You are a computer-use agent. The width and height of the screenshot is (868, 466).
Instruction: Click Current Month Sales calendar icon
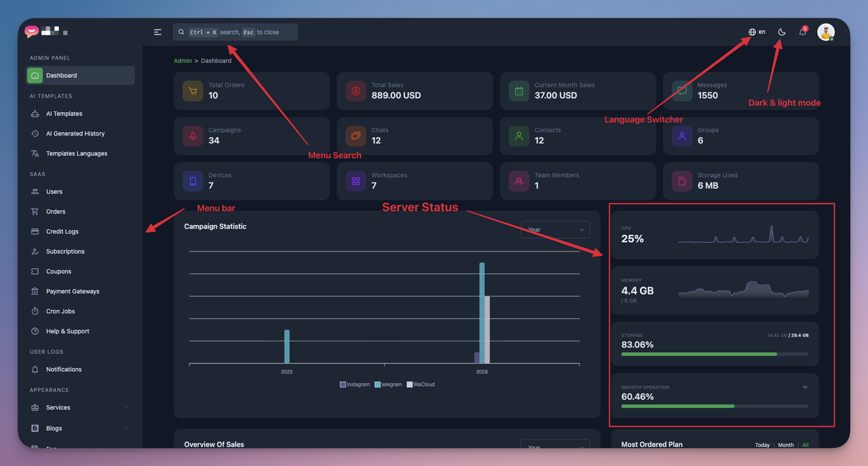click(x=518, y=91)
